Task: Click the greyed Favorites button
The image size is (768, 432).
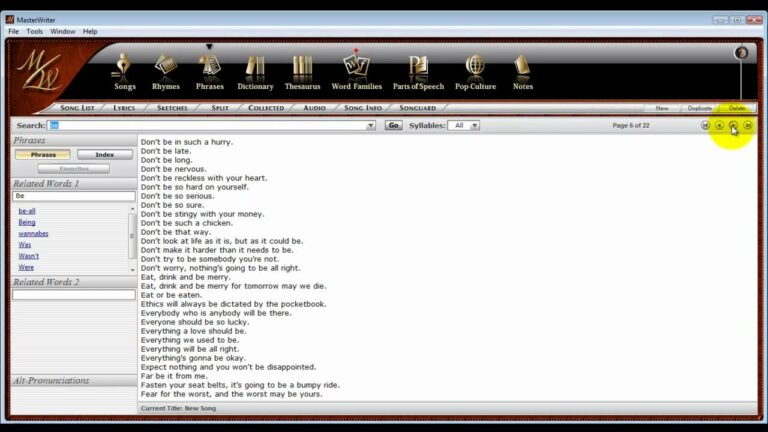Action: pos(74,169)
